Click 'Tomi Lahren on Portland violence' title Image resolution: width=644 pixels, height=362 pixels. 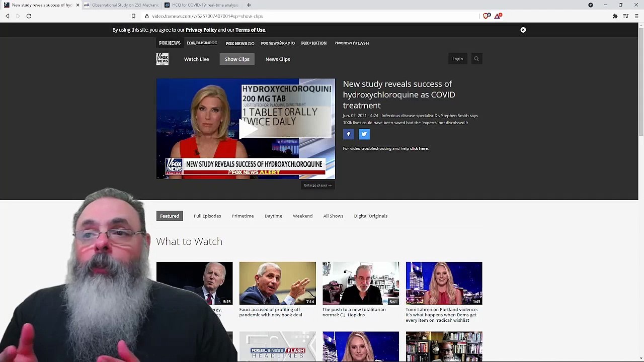point(442,315)
